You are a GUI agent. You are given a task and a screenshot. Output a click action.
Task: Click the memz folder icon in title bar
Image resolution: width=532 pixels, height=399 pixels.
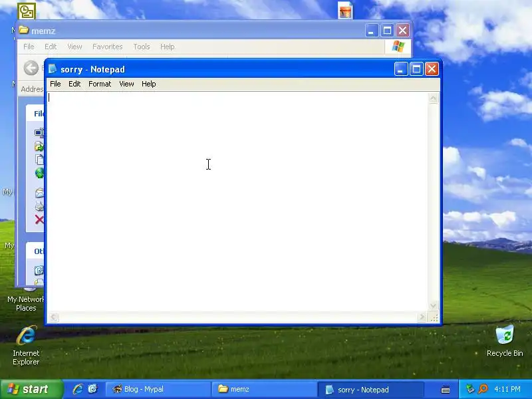pyautogui.click(x=24, y=30)
